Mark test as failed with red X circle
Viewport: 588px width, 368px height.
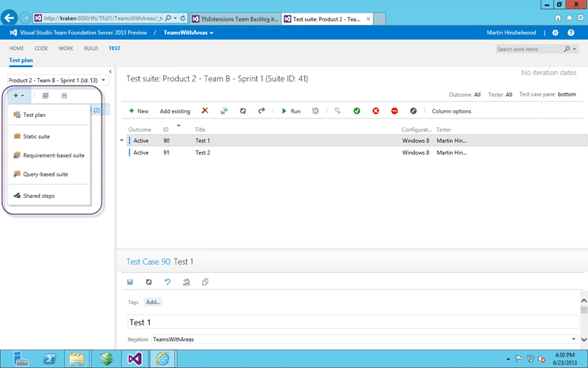tap(376, 111)
